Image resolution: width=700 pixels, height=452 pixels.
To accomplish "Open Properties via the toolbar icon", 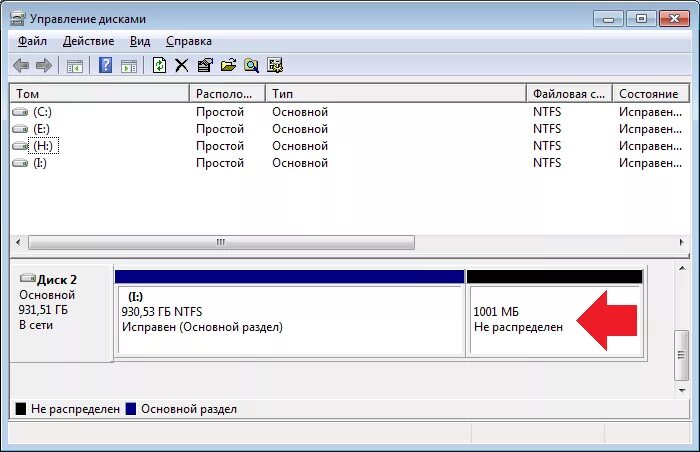I will pos(205,65).
